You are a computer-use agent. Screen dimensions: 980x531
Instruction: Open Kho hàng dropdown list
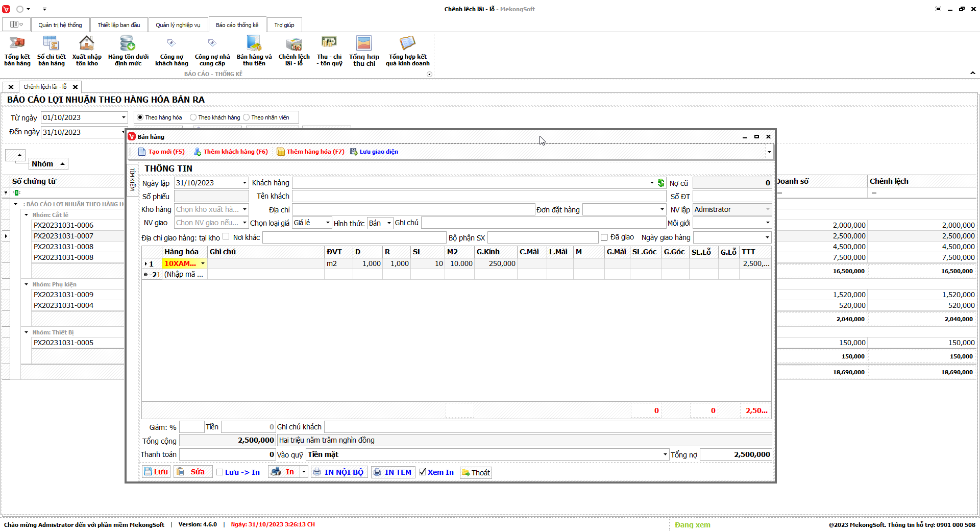click(x=244, y=209)
